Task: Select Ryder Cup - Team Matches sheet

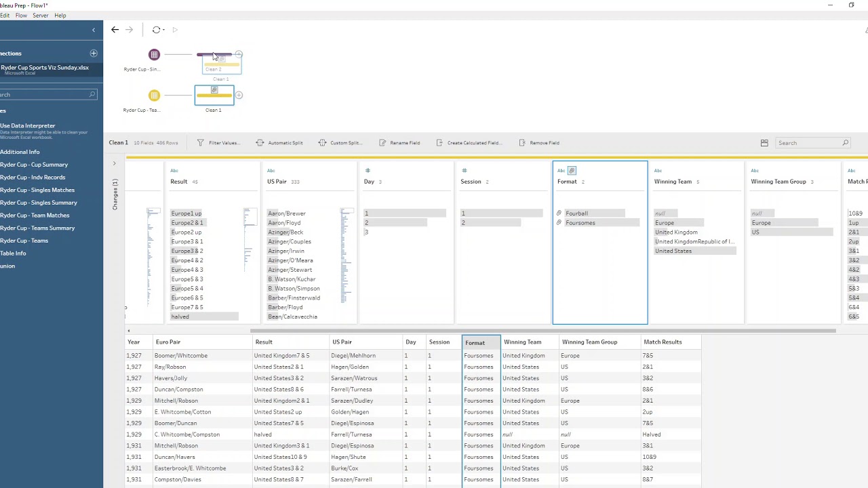Action: [x=35, y=216]
